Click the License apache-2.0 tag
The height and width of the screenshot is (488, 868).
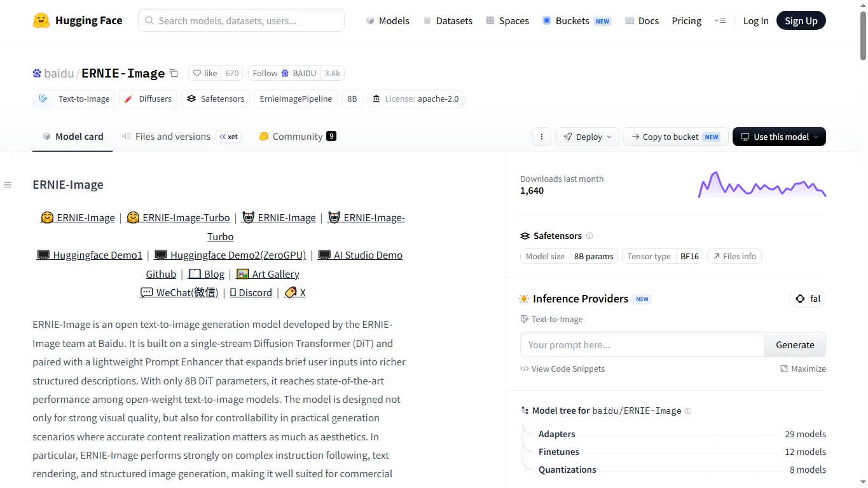416,98
